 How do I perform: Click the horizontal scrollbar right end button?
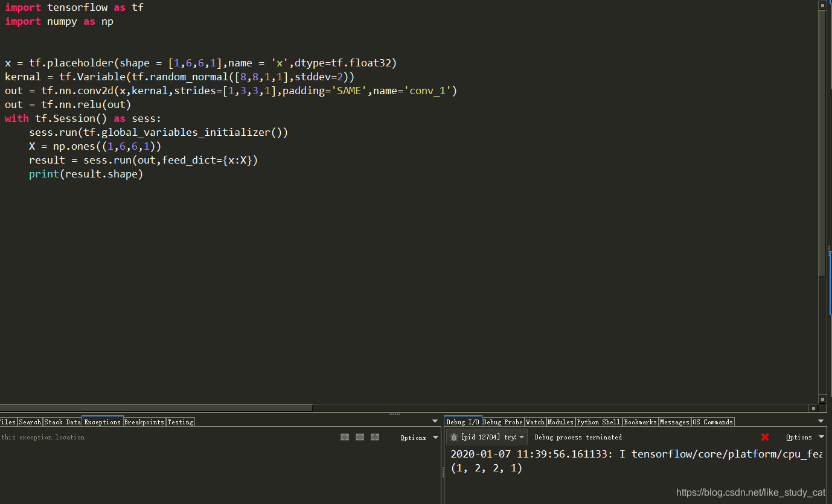click(x=813, y=407)
